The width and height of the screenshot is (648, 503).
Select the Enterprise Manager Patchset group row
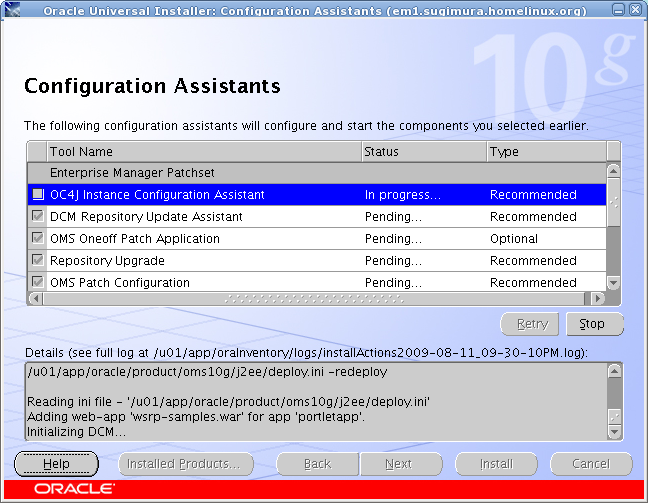pos(317,173)
